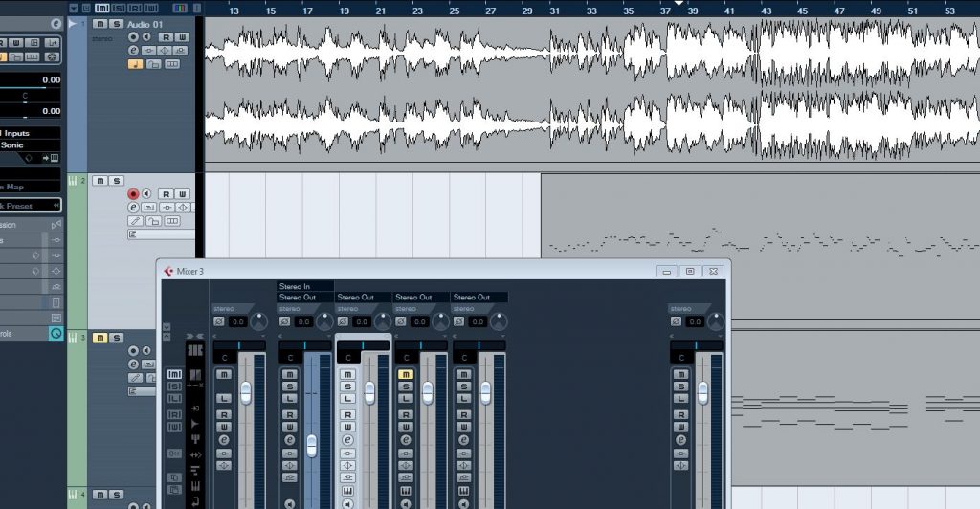The height and width of the screenshot is (509, 980).
Task: Solo the Audio 01 track
Action: tap(116, 24)
